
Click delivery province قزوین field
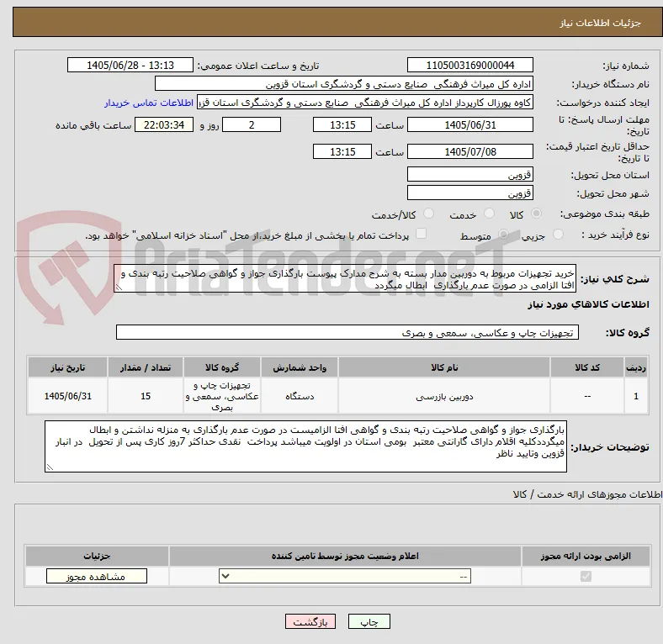tap(469, 175)
